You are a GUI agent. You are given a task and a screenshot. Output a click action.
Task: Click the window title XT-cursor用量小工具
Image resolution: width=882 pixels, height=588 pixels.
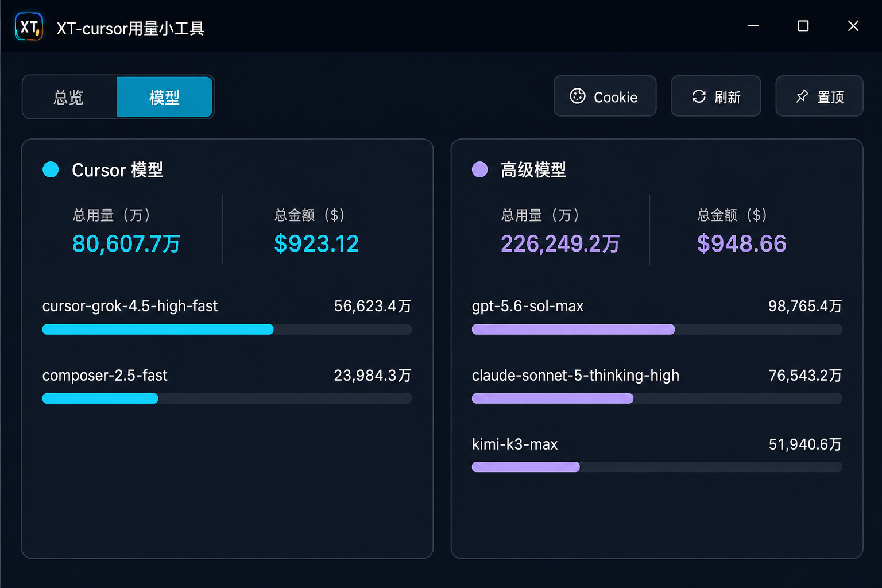(130, 28)
